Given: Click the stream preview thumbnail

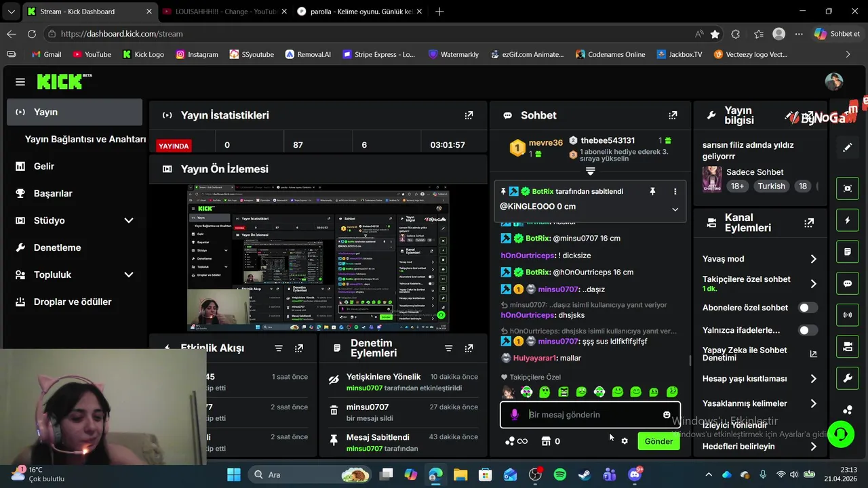Looking at the screenshot, I should coord(318,258).
